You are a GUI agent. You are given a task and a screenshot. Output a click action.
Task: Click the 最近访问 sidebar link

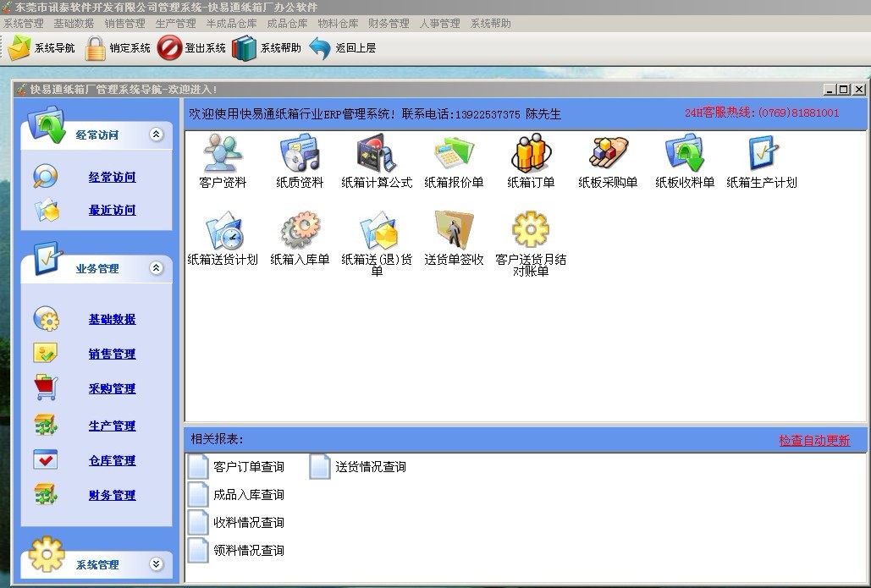click(x=113, y=211)
